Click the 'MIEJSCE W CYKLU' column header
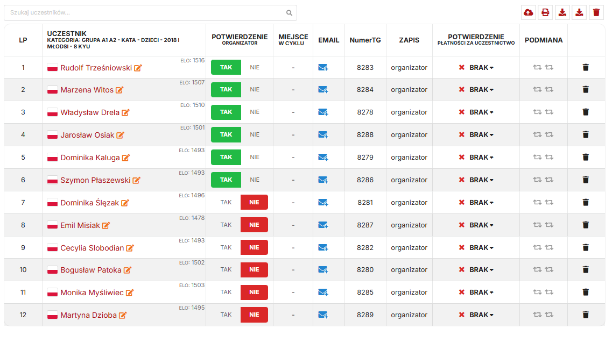The height and width of the screenshot is (364, 612). [x=293, y=40]
